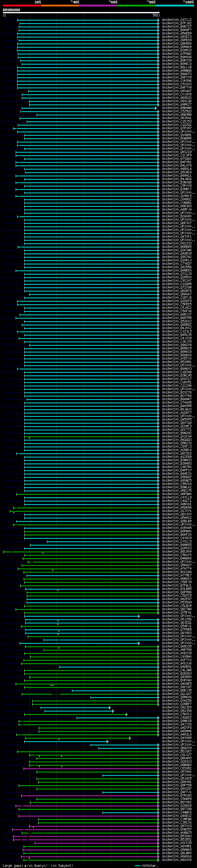197x868 pixels.
Task: Open hit UniRef100_A5AEB9
Action: pos(177,33)
